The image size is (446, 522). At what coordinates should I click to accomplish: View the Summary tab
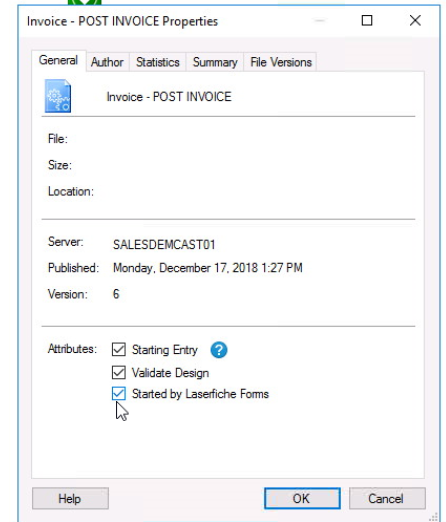pos(215,62)
